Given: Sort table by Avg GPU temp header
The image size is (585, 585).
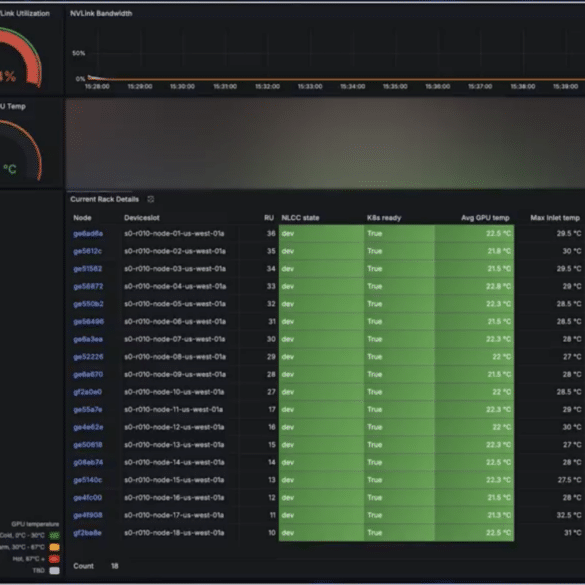Looking at the screenshot, I should click(485, 218).
